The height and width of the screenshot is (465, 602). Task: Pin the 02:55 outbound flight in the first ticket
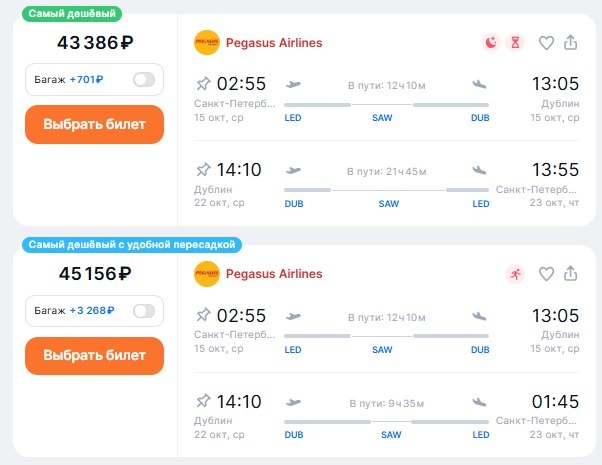(204, 83)
